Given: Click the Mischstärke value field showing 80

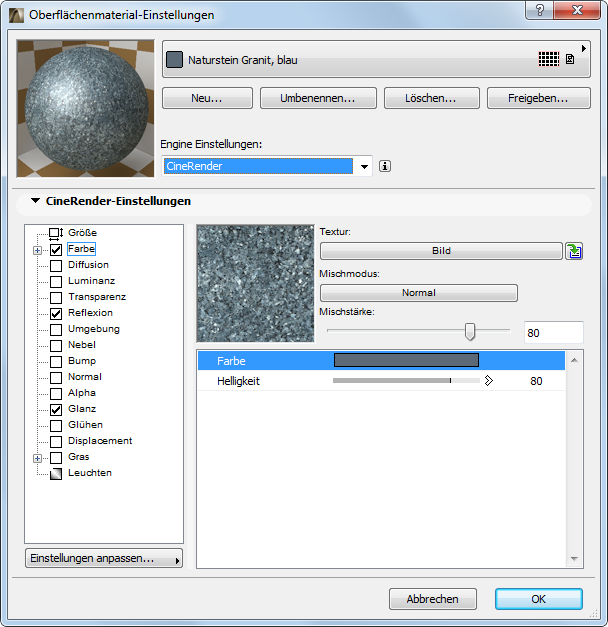Looking at the screenshot, I should coord(554,333).
